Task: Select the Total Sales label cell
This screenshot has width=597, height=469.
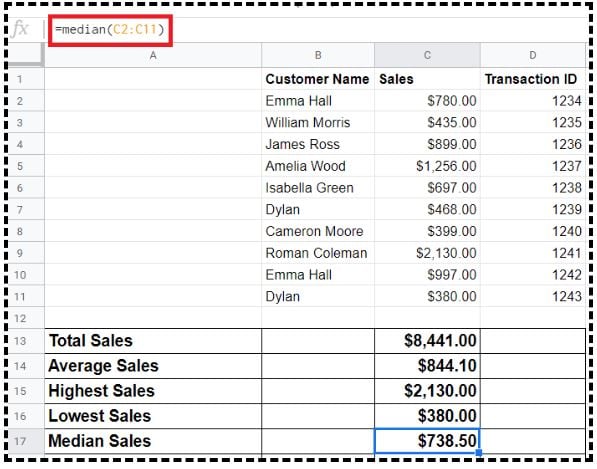Action: 153,341
